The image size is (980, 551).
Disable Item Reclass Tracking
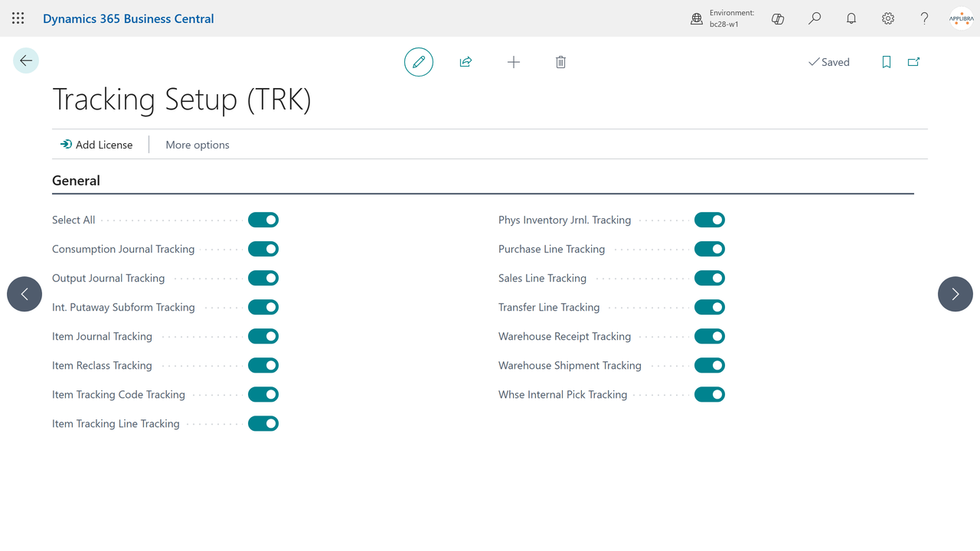(263, 366)
